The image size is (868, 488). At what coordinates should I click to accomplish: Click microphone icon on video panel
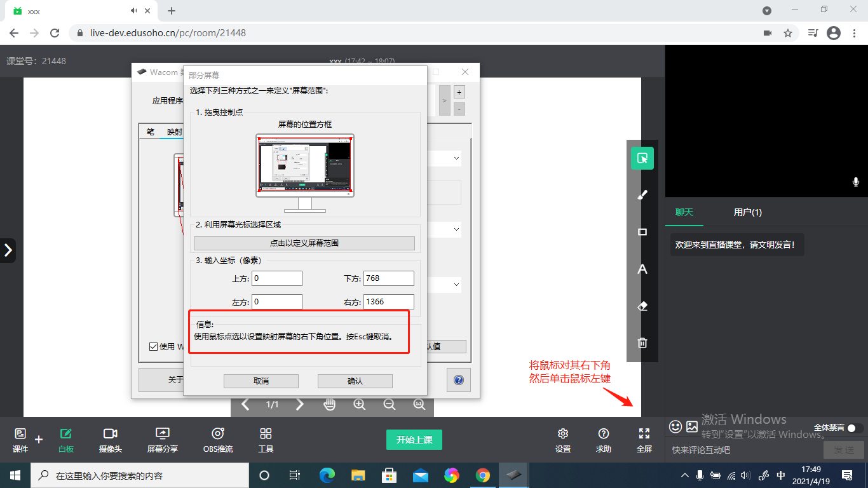pyautogui.click(x=856, y=182)
